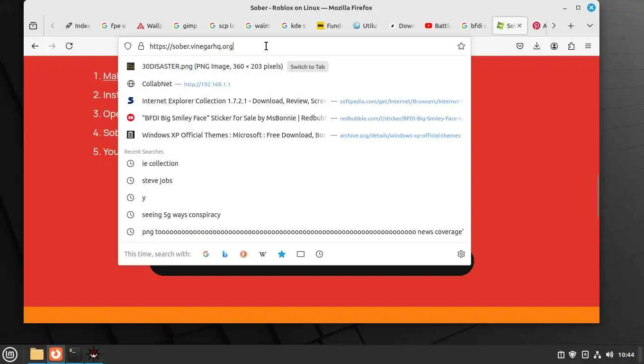Image resolution: width=644 pixels, height=364 pixels.
Task: Open the network tray icon
Action: coord(597,355)
